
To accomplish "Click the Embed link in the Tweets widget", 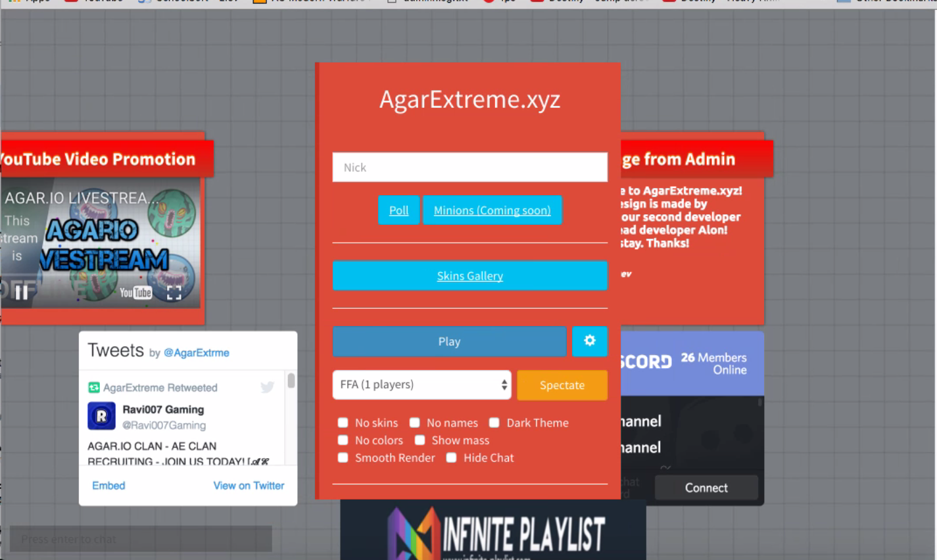I will click(x=108, y=486).
